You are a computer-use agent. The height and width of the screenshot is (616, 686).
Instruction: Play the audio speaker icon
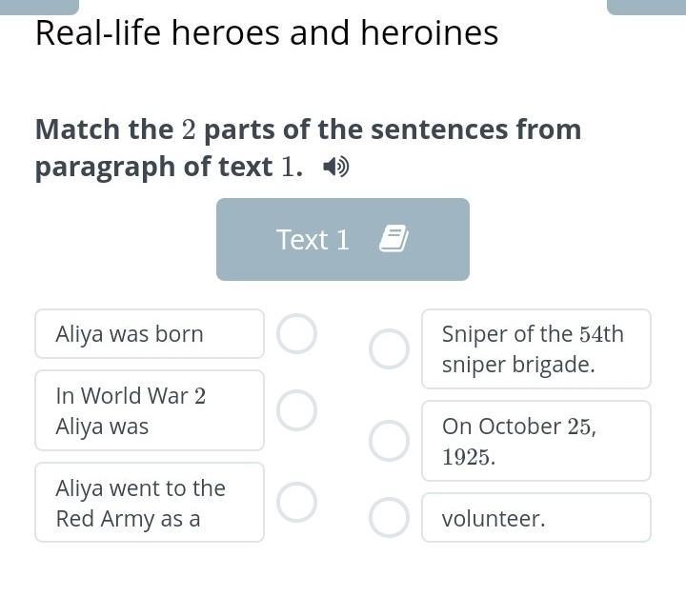(335, 167)
